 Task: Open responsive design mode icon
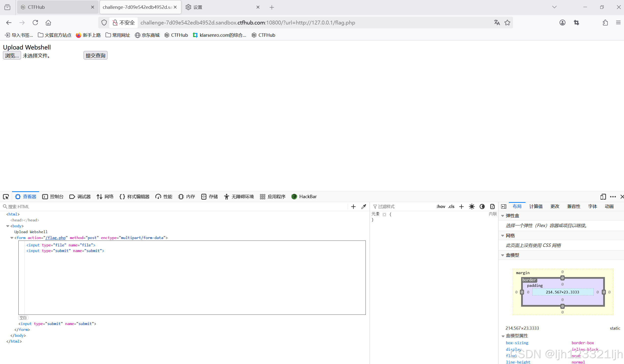tap(603, 197)
